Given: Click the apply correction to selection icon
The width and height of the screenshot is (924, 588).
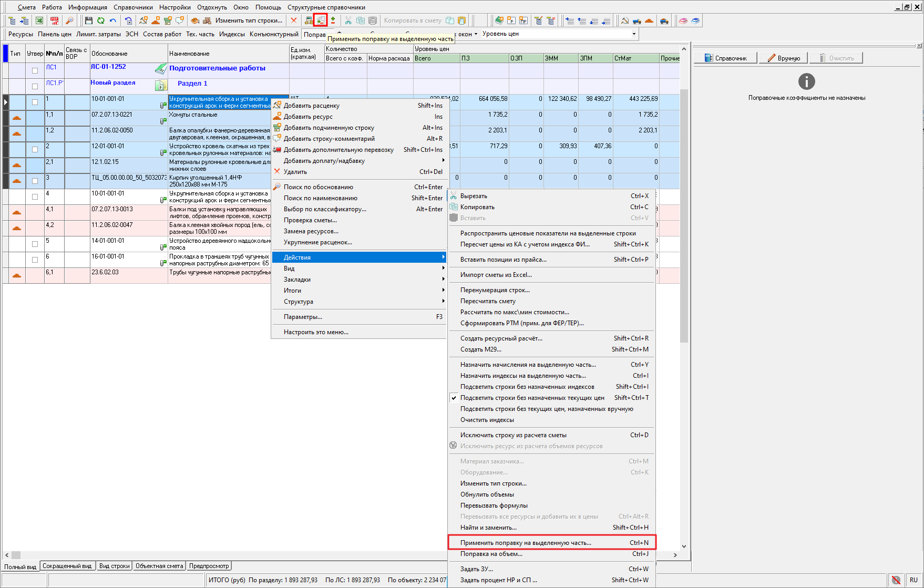Looking at the screenshot, I should point(320,20).
